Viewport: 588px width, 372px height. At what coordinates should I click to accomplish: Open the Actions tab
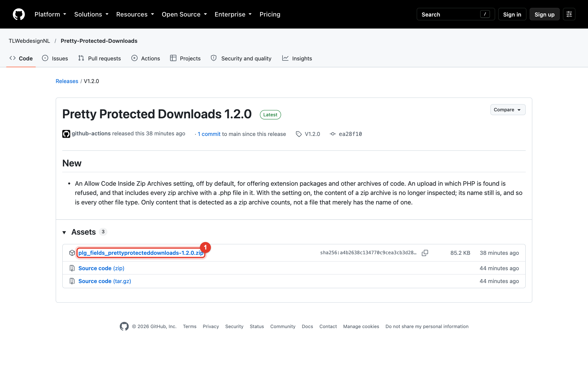click(x=146, y=58)
